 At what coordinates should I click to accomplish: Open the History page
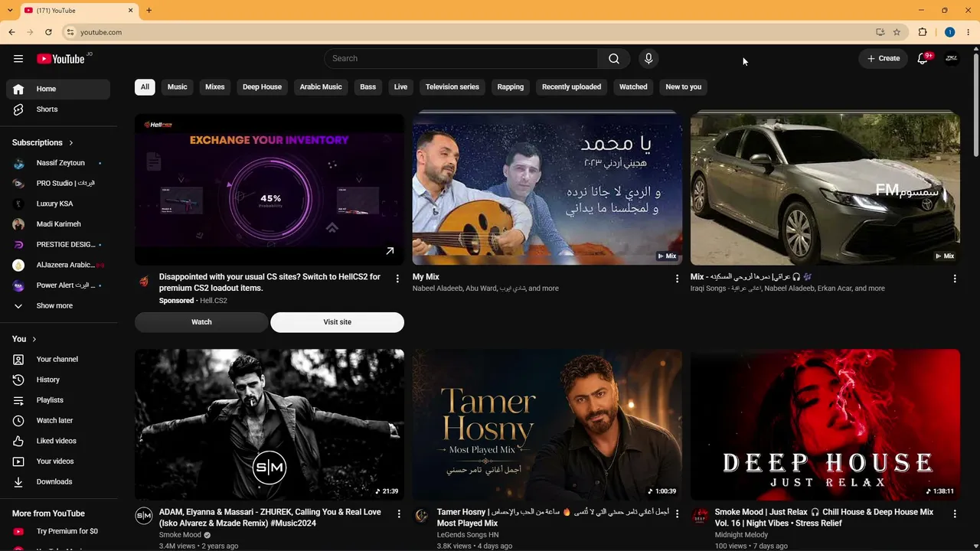(x=58, y=380)
